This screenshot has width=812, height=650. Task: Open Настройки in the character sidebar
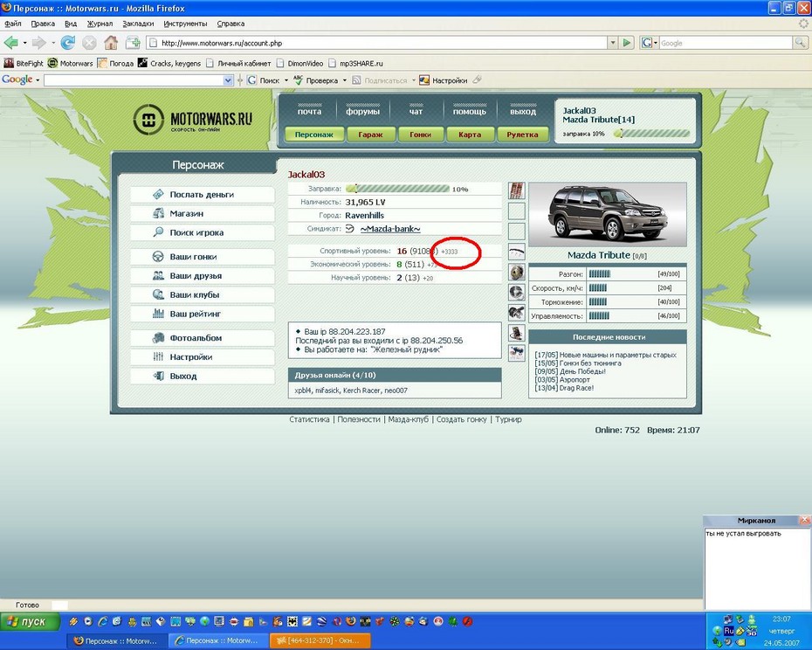pos(203,357)
